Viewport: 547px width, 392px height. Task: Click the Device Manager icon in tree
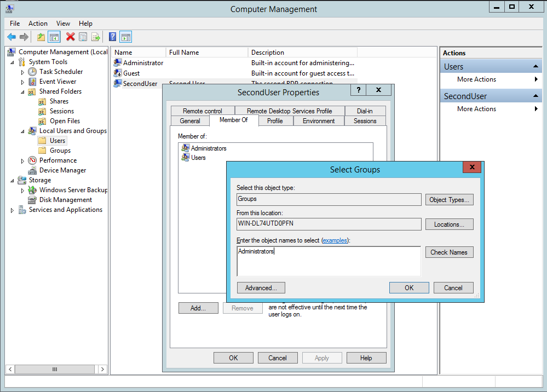tap(32, 170)
